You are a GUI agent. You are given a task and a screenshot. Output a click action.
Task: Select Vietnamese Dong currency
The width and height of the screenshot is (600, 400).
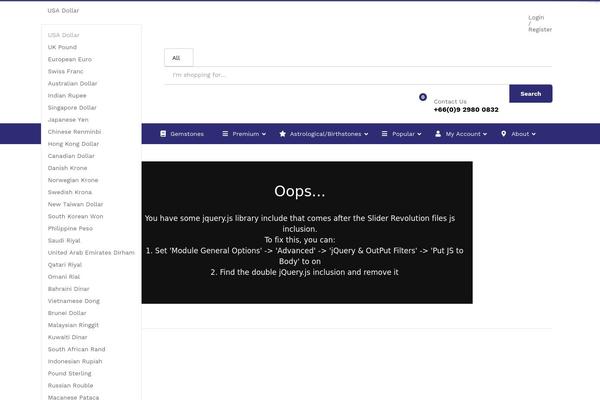point(73,301)
